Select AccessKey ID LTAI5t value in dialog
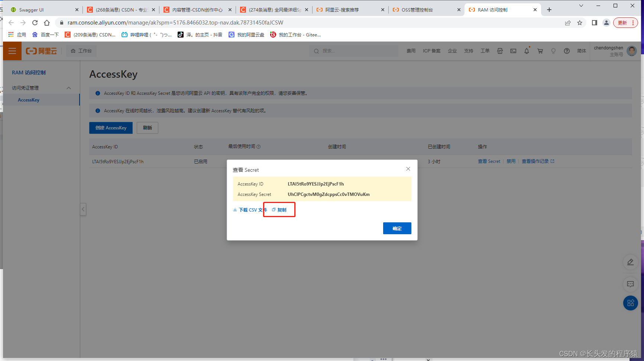The image size is (644, 361). 315,184
